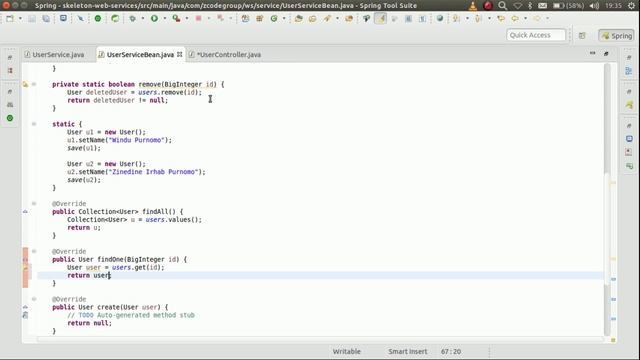The image size is (640, 360).
Task: Open the External Tools dropdown arrow
Action: click(x=187, y=18)
